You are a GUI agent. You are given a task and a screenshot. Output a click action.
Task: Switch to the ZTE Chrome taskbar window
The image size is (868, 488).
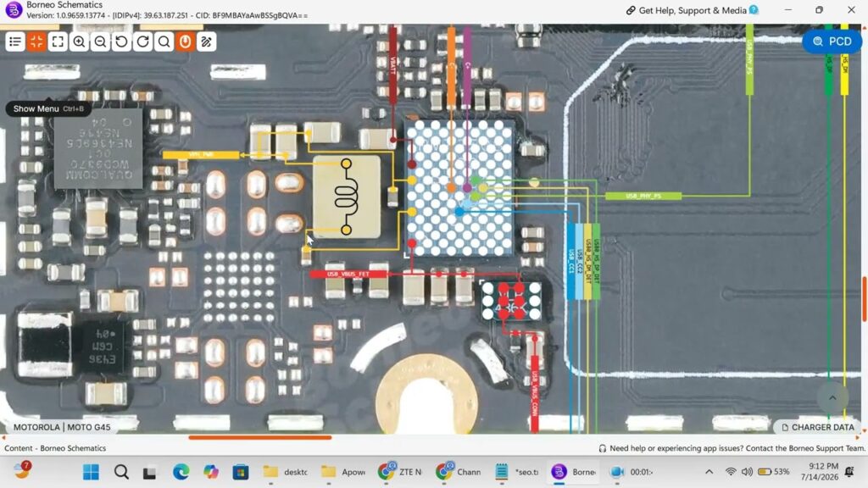pyautogui.click(x=400, y=472)
